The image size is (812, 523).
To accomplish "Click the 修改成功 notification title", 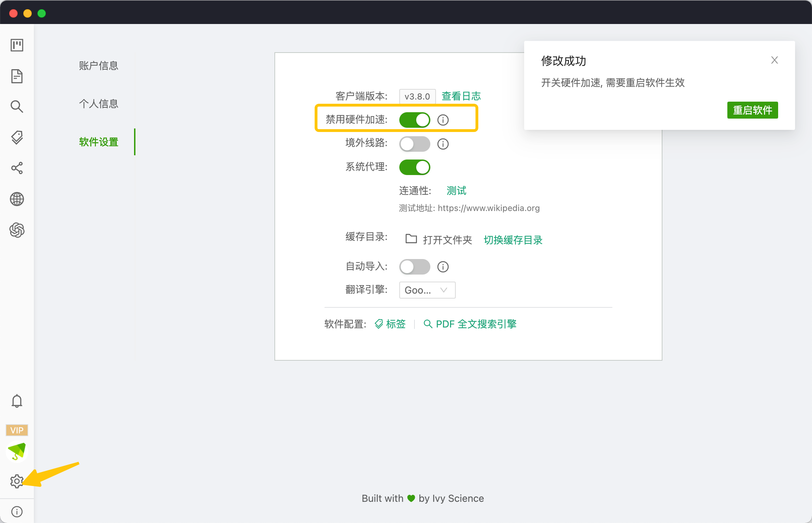I will click(564, 61).
